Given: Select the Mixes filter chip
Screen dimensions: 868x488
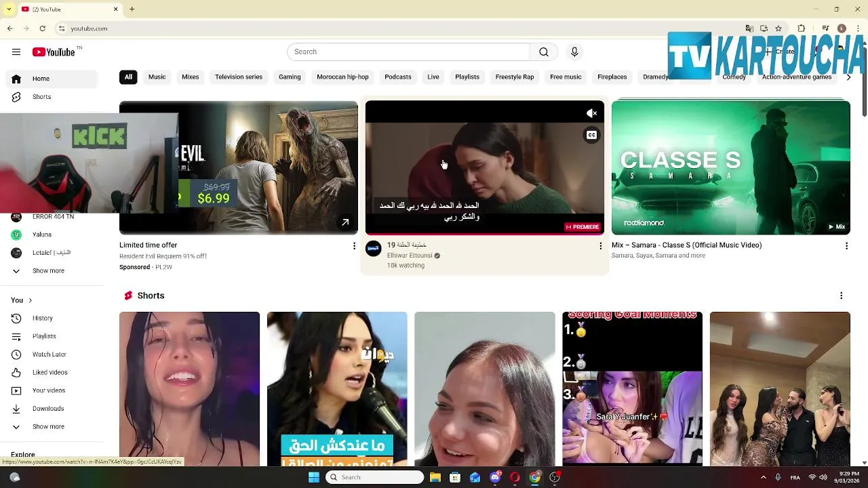Looking at the screenshot, I should [191, 77].
